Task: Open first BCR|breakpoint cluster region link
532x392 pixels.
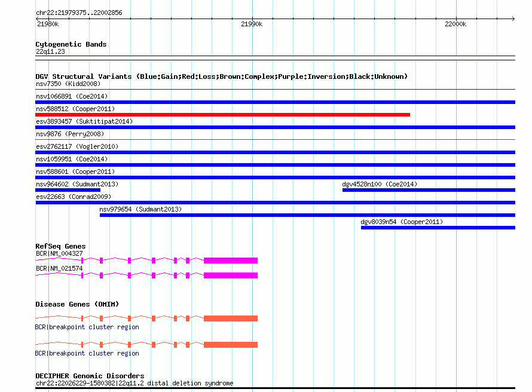Action: point(87,327)
